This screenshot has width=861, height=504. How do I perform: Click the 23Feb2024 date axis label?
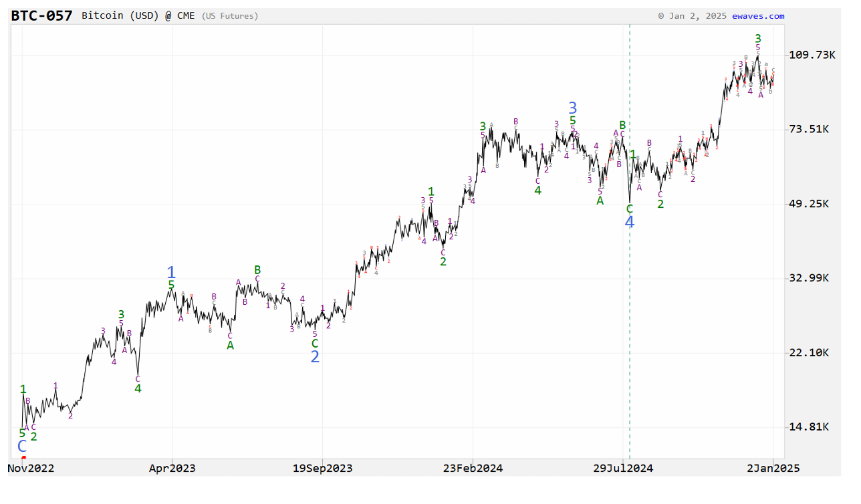[473, 469]
